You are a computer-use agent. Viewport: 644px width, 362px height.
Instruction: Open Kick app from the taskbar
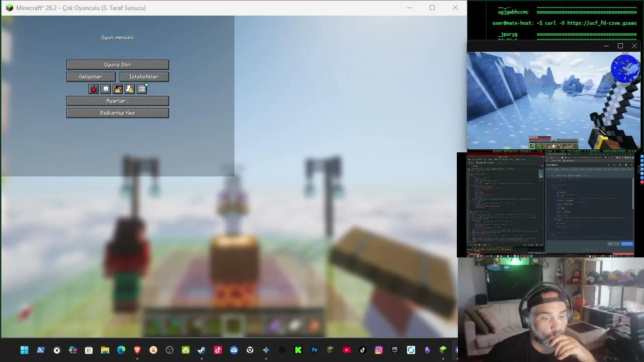[298, 350]
